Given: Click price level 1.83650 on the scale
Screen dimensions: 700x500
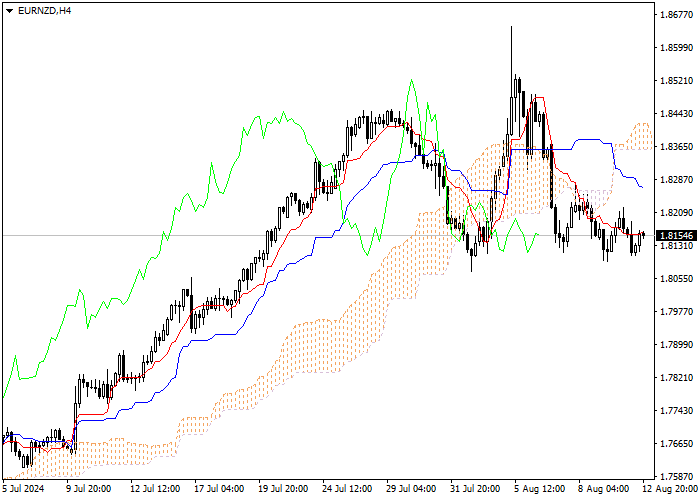Looking at the screenshot, I should 676,147.
